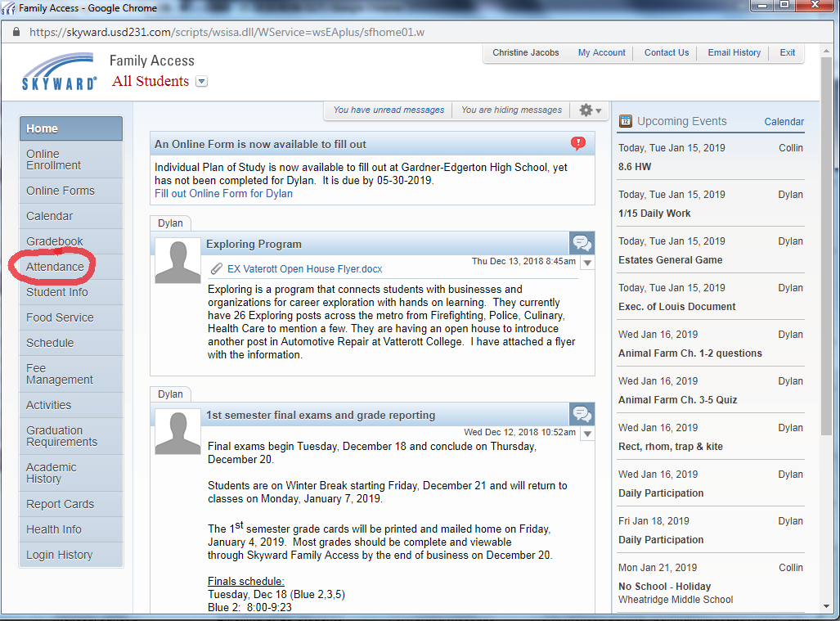Open EX Vaterott Open House Flyer.docx attachment

[305, 269]
